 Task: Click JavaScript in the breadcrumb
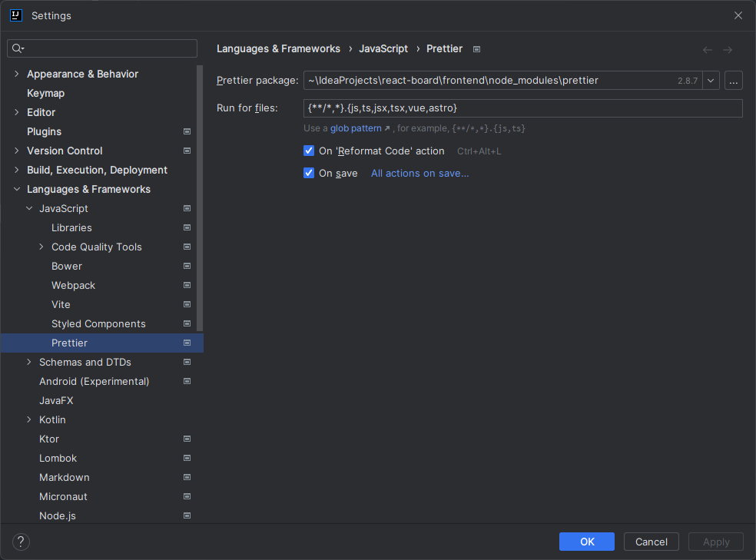[x=383, y=48]
